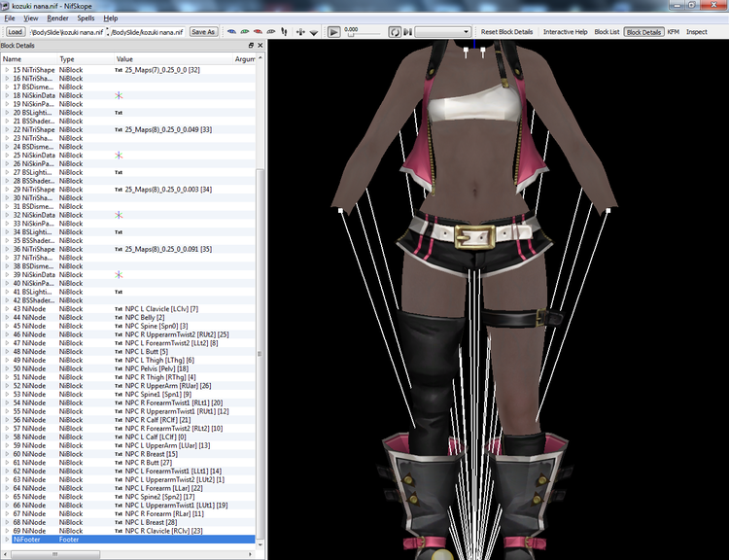Image resolution: width=729 pixels, height=560 pixels.
Task: Expand the 29 NiTriShape block
Action: coord(7,190)
